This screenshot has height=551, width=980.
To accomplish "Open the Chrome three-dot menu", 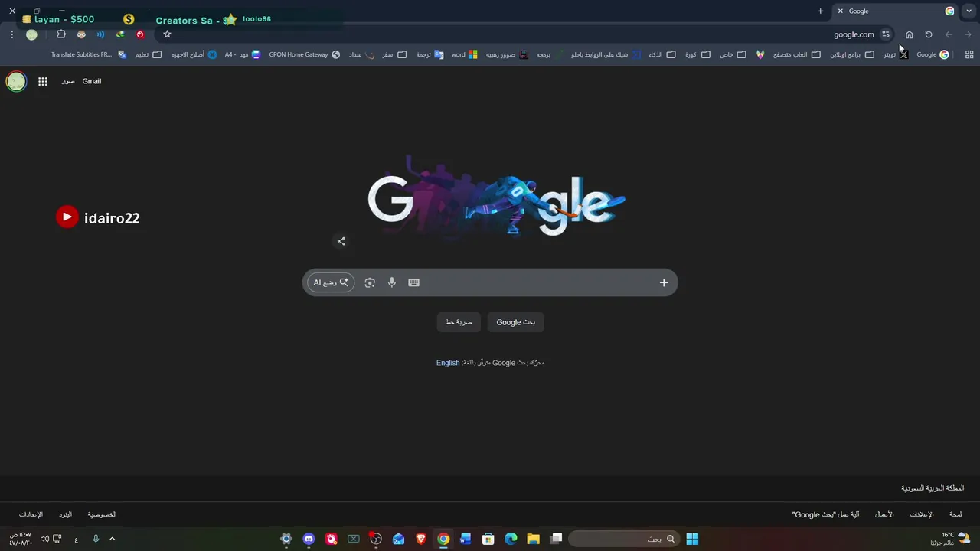I will point(11,34).
